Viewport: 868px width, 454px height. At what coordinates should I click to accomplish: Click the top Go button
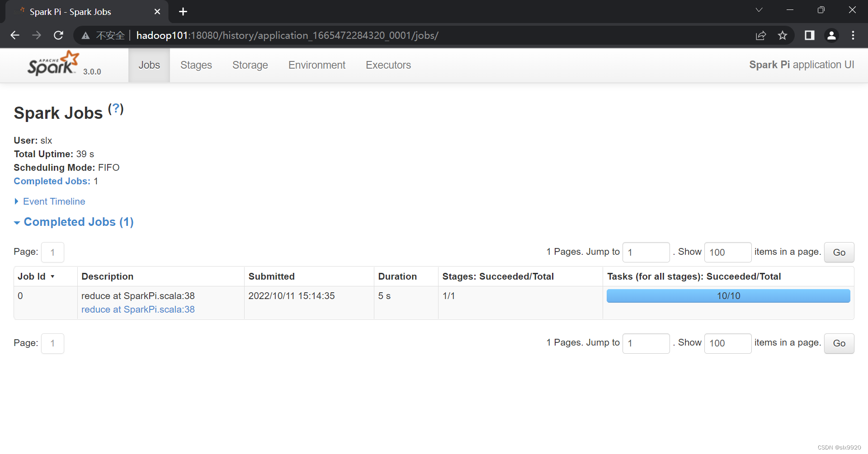click(x=839, y=252)
